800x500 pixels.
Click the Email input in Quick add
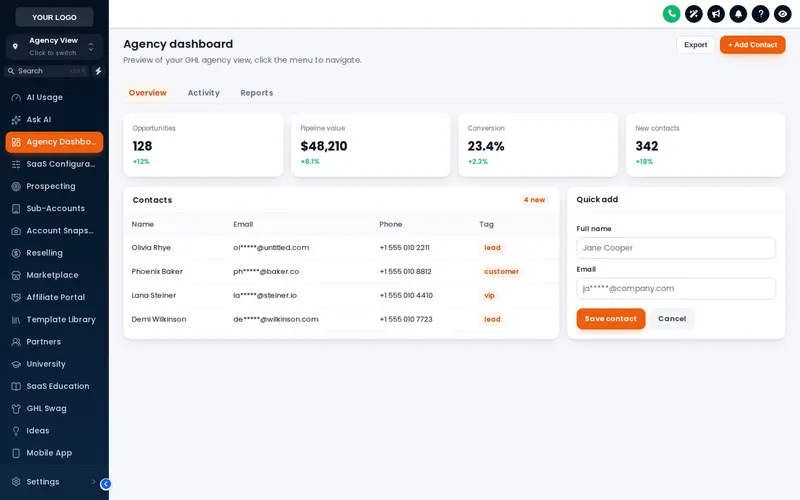(x=676, y=289)
